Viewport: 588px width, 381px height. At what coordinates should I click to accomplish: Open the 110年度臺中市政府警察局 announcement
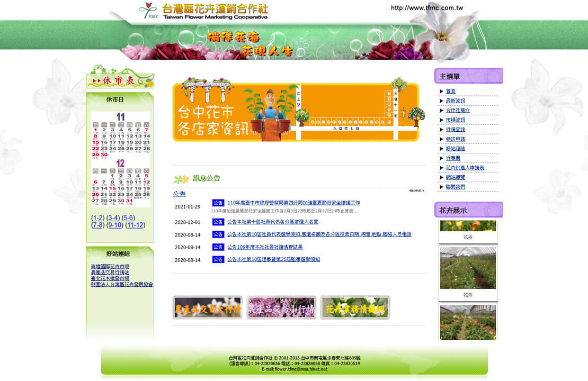coord(293,203)
